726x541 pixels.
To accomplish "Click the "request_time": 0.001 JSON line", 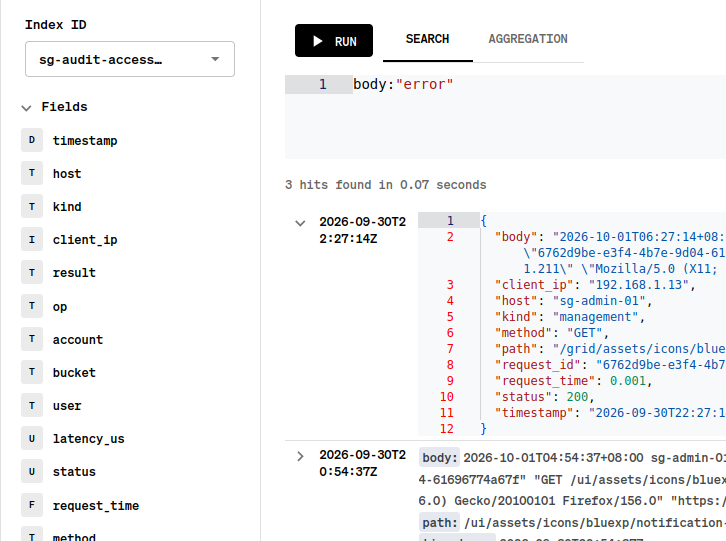I will [573, 381].
